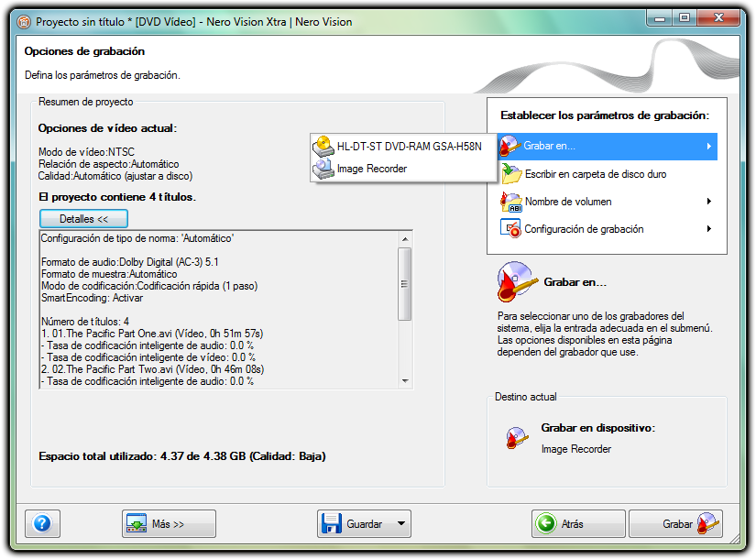This screenshot has height=559, width=756.
Task: Minimize the Nero Vision window
Action: pyautogui.click(x=660, y=17)
